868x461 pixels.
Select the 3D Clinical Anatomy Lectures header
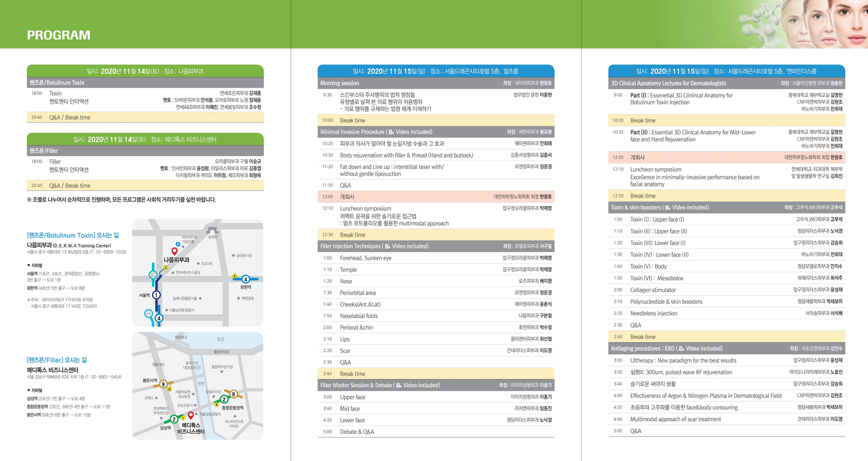pos(726,83)
